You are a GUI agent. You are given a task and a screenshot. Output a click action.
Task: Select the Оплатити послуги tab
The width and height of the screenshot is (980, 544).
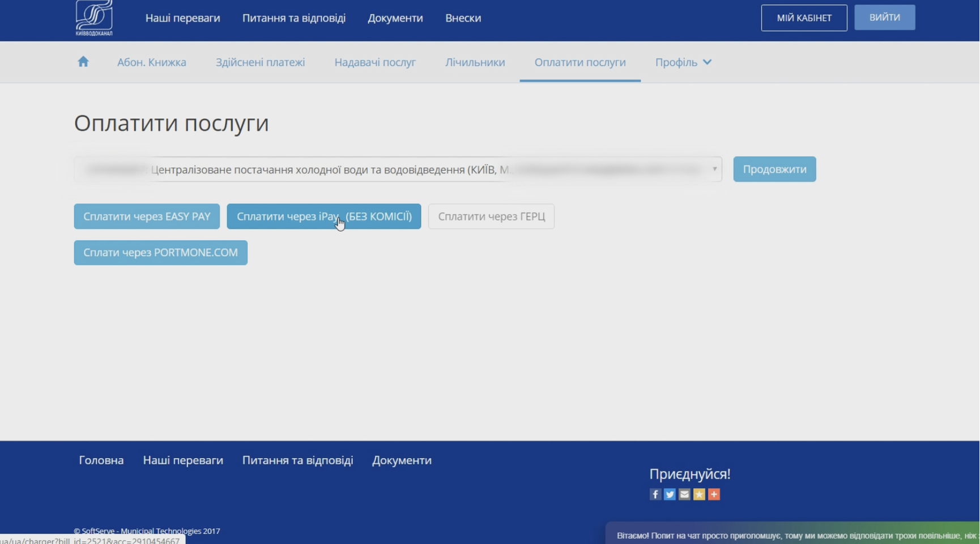pos(580,62)
